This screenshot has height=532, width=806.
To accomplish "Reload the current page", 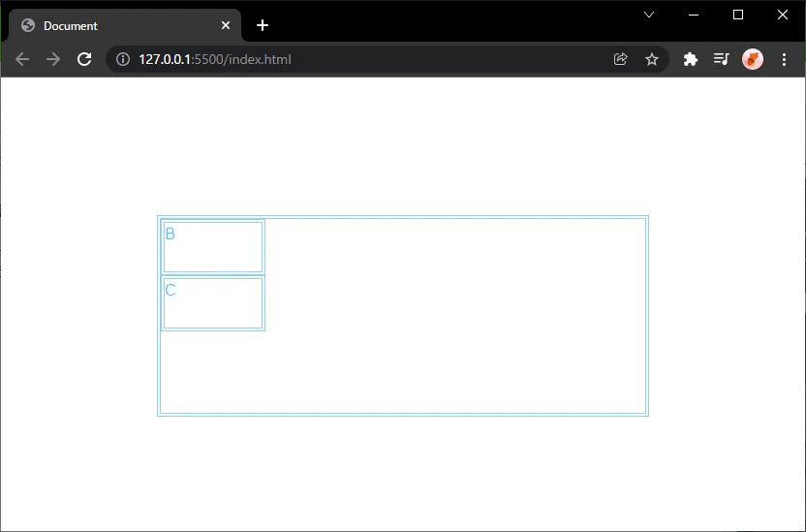I will [84, 59].
